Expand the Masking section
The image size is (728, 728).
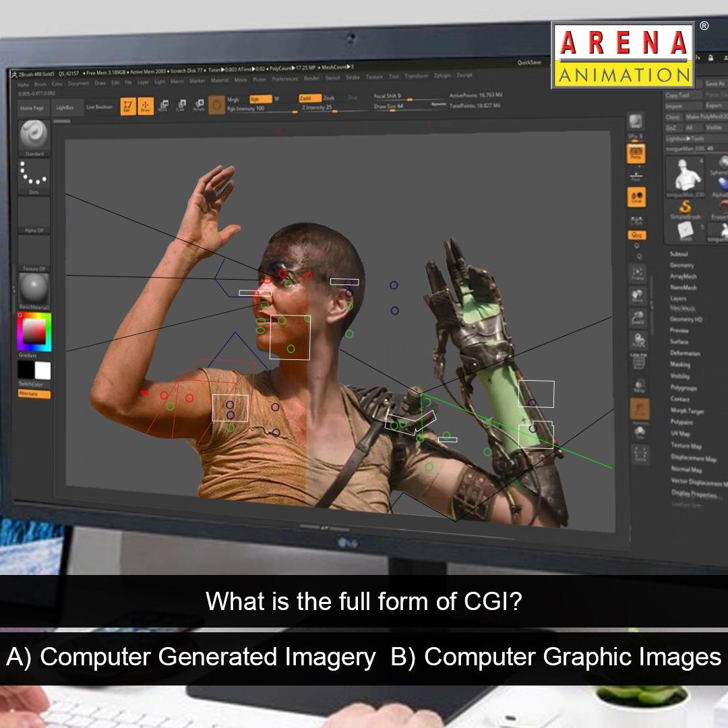pyautogui.click(x=680, y=365)
